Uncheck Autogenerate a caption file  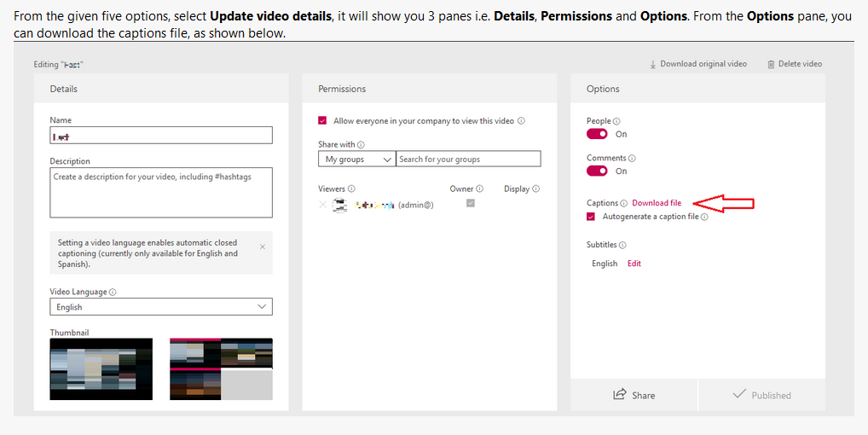pyautogui.click(x=591, y=217)
